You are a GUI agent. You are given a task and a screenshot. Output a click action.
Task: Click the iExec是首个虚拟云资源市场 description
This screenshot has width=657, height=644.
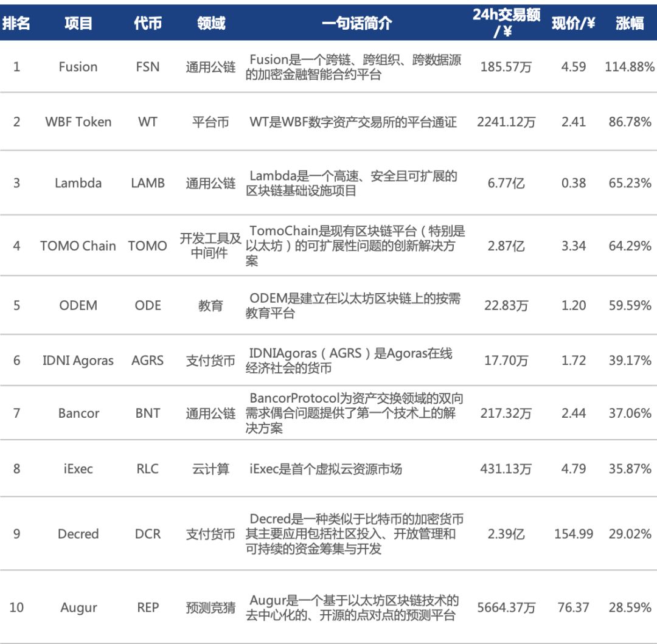point(325,468)
